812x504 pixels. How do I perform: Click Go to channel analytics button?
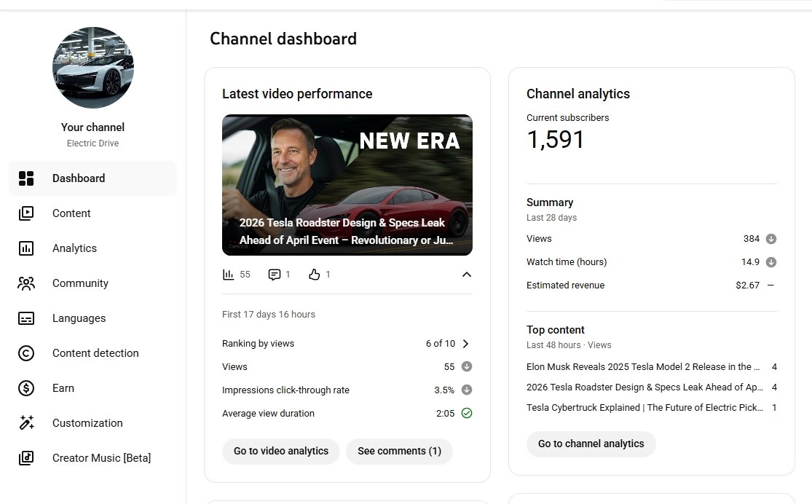click(x=591, y=444)
